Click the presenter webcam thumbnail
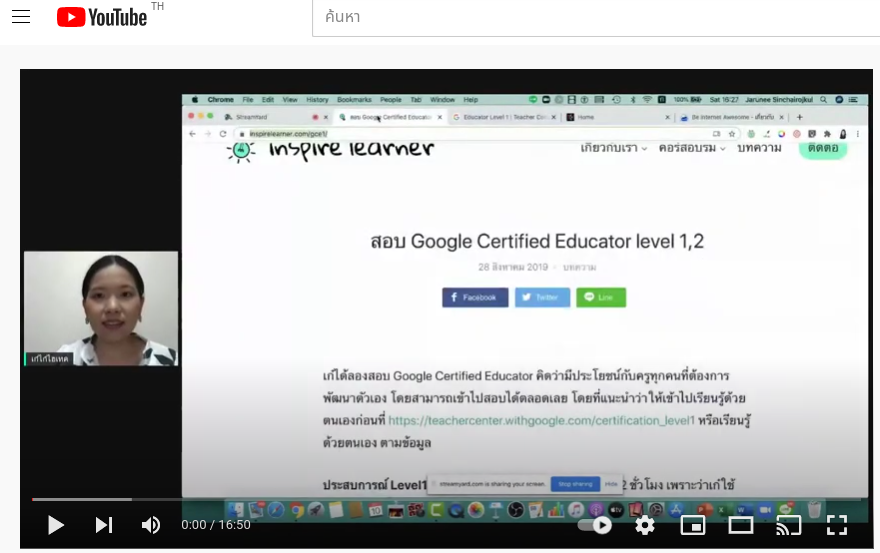 click(101, 308)
